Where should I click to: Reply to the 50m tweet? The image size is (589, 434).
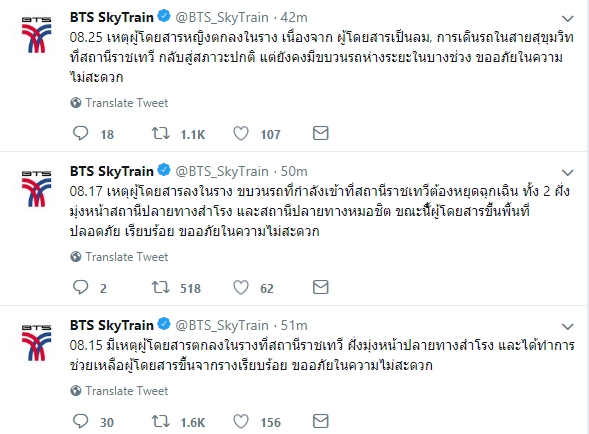[80, 287]
